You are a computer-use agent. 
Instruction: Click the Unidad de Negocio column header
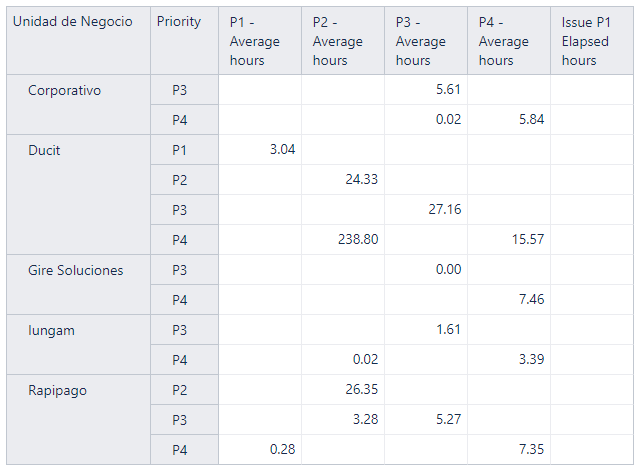pos(78,41)
